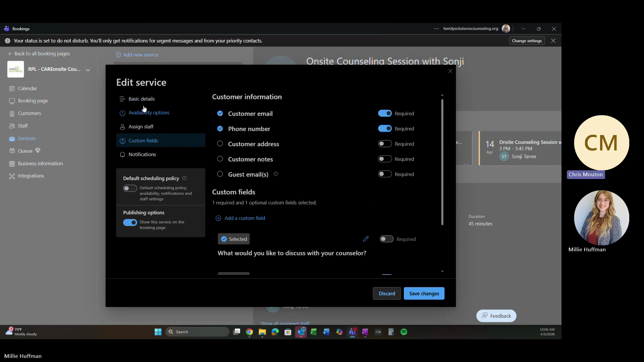
Task: Click Show all assigned staff link
Action: [285, 323]
